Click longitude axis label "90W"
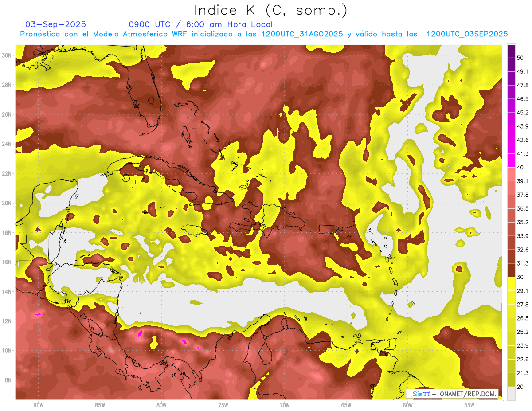 click(x=38, y=405)
